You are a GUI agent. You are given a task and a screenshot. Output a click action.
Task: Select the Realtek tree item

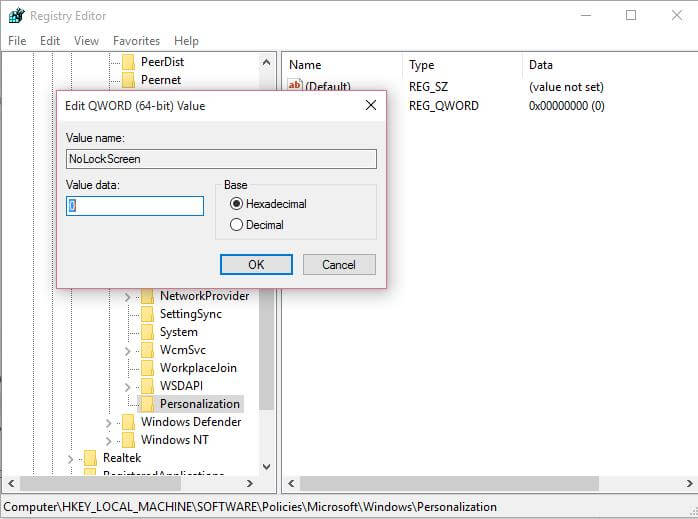122,458
